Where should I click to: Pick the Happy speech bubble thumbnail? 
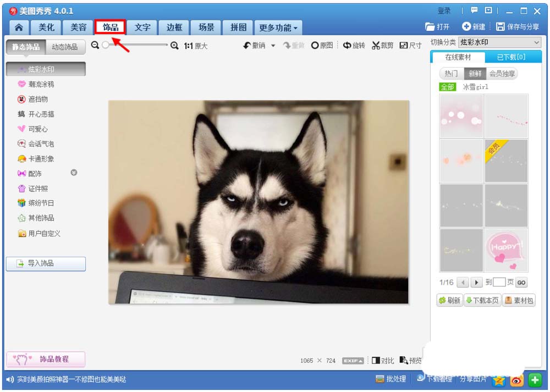506,250
